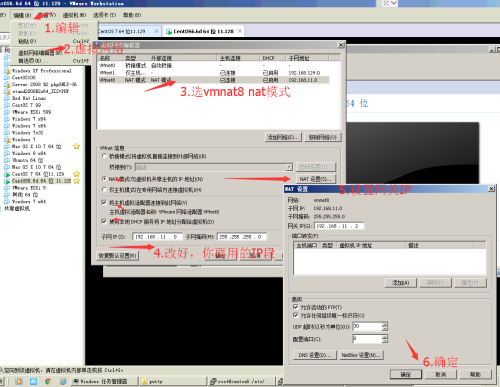The height and width of the screenshot is (387, 500).
Task: Open the 桥接到 adapter dropdown
Action: [214, 167]
